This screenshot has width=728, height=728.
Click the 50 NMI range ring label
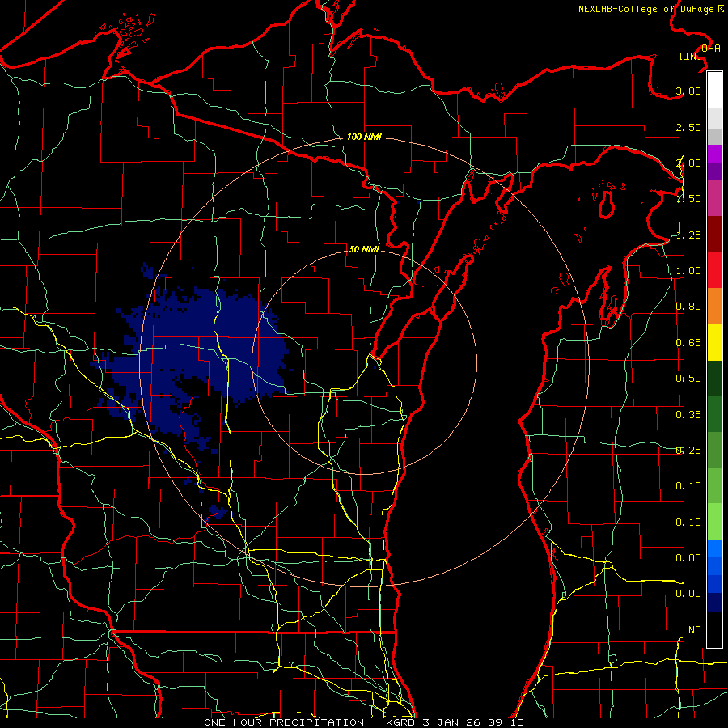[x=364, y=249]
